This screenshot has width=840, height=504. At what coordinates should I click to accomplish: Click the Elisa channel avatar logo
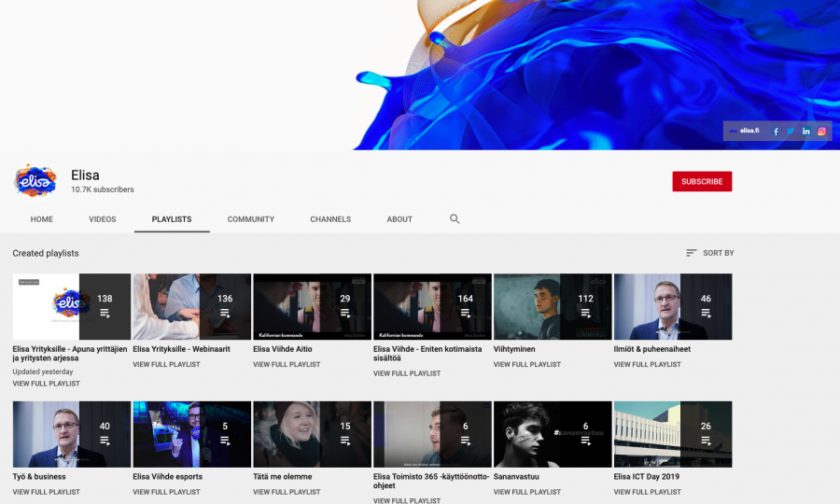click(35, 181)
